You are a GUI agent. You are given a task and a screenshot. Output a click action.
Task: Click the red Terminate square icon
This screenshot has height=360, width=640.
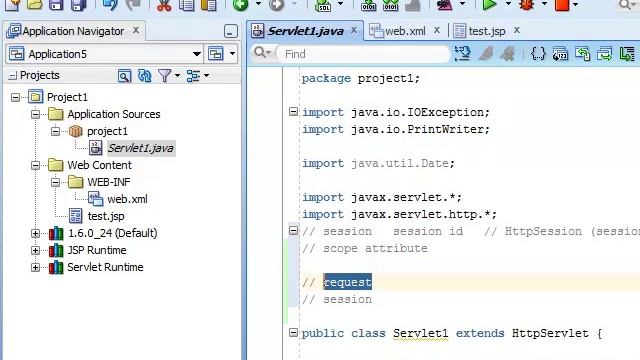(562, 5)
